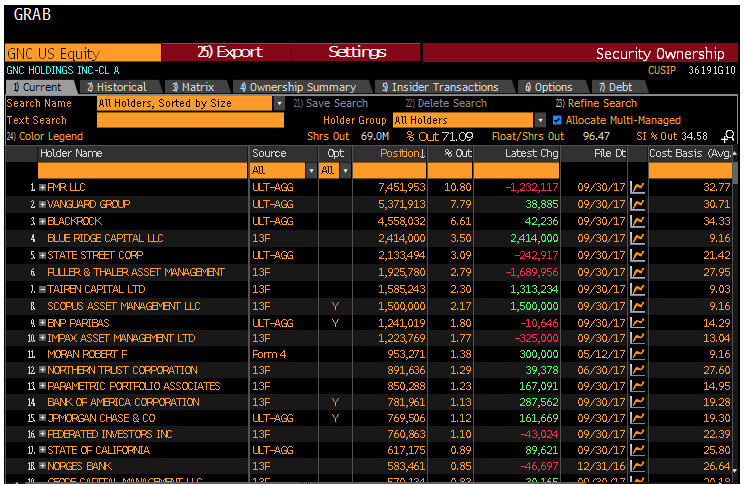Open the Search Name dropdown arrow
The height and width of the screenshot is (484, 744).
click(x=279, y=103)
